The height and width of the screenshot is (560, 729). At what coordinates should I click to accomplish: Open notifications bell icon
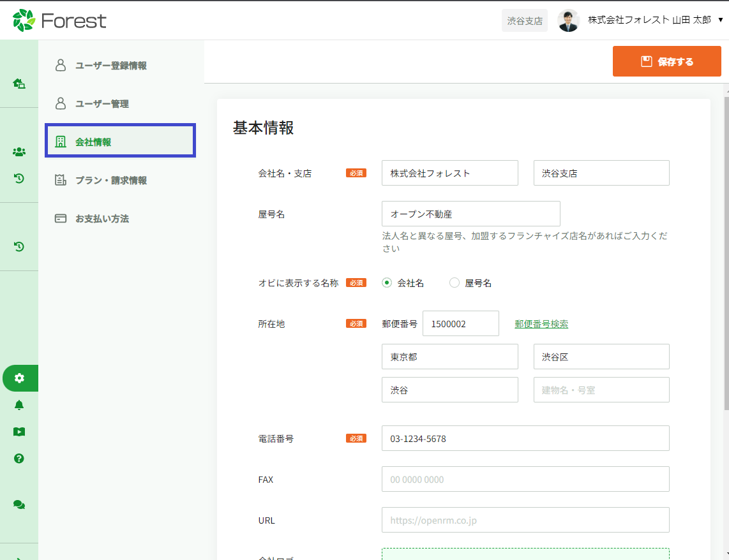19,405
